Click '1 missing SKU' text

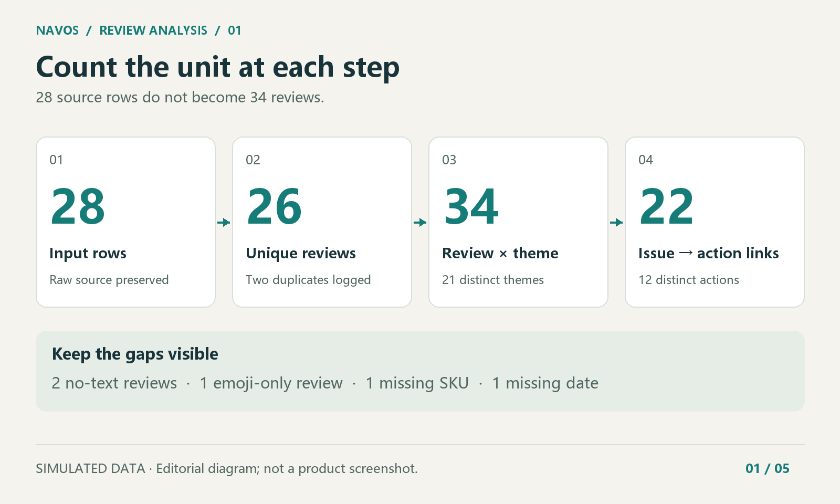[417, 383]
